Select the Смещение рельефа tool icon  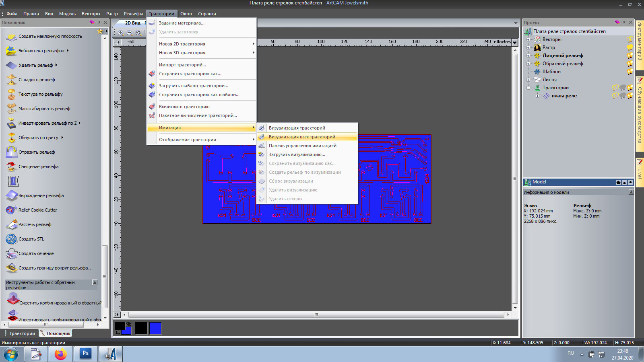click(12, 167)
